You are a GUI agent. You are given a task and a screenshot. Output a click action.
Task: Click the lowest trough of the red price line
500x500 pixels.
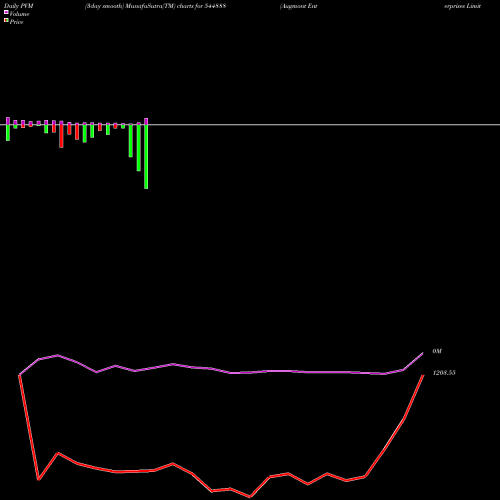tap(250, 497)
